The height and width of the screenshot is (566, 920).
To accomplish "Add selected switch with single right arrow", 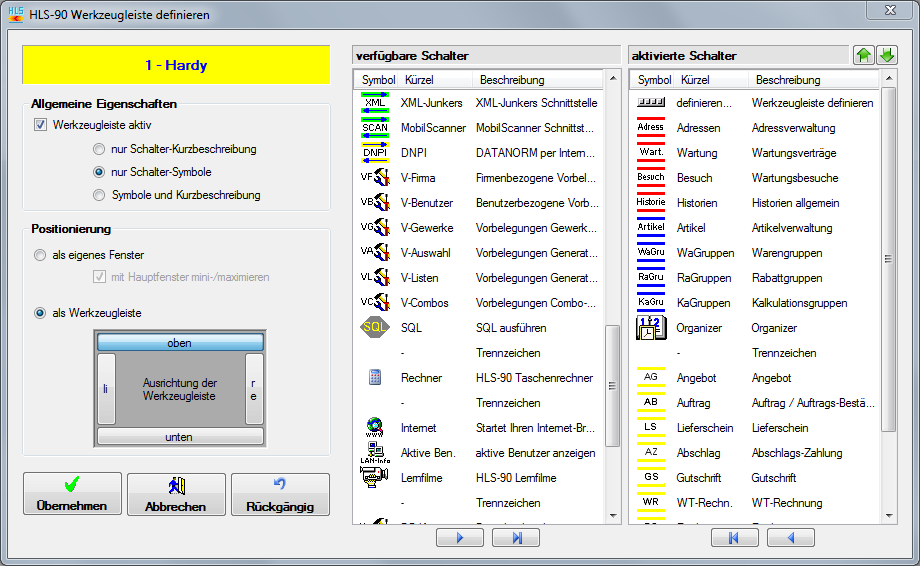I will (460, 538).
